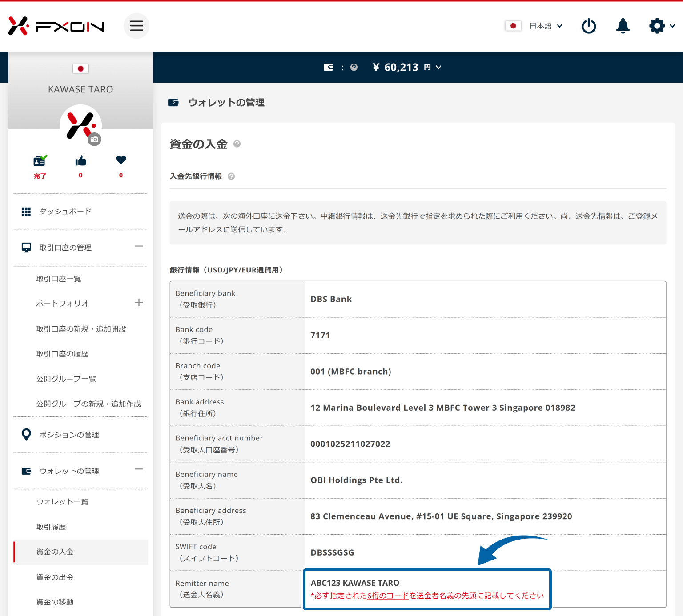Click the heart favorites icon

(x=121, y=160)
